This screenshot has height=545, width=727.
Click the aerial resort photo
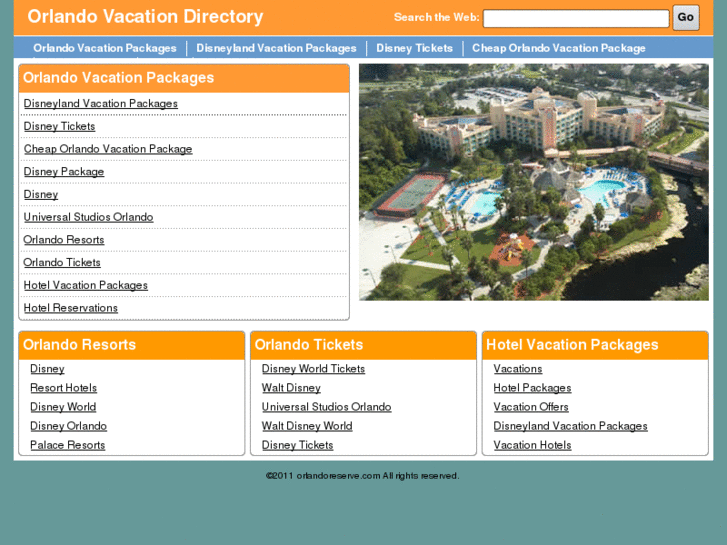pos(534,182)
